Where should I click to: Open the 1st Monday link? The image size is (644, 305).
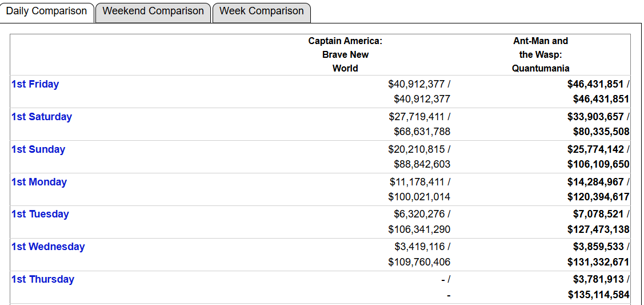tap(39, 182)
